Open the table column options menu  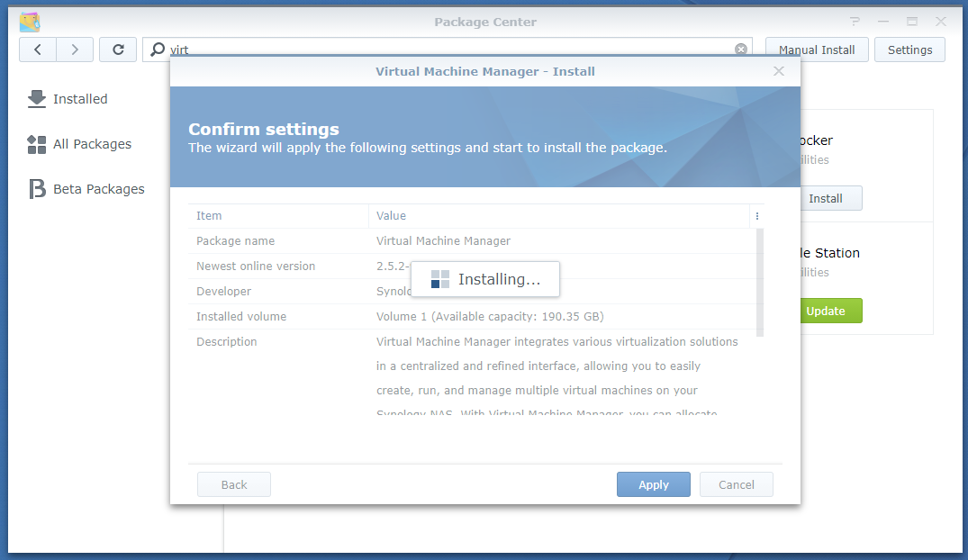(x=757, y=216)
